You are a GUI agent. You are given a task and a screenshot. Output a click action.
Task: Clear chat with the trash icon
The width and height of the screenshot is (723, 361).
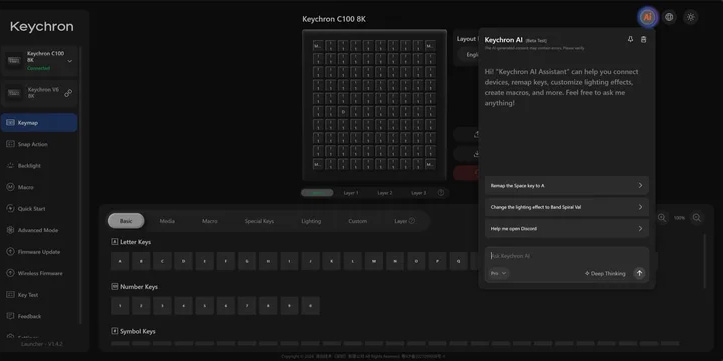point(644,40)
